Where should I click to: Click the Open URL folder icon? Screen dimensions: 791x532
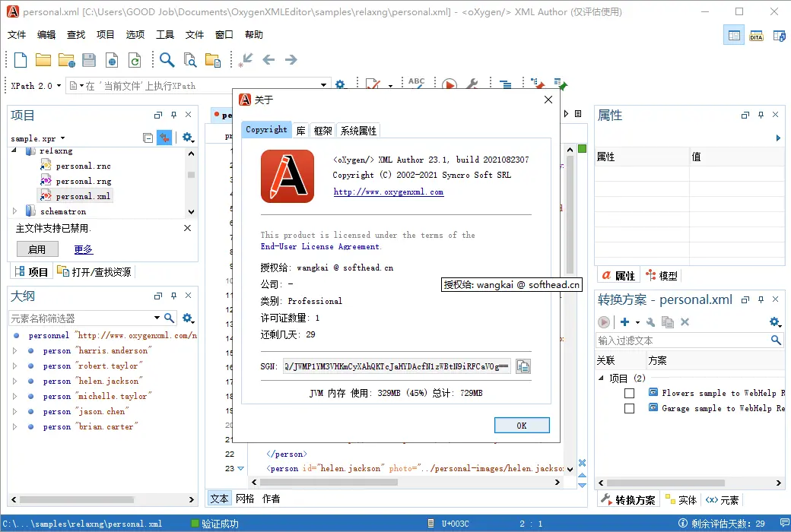coord(67,60)
